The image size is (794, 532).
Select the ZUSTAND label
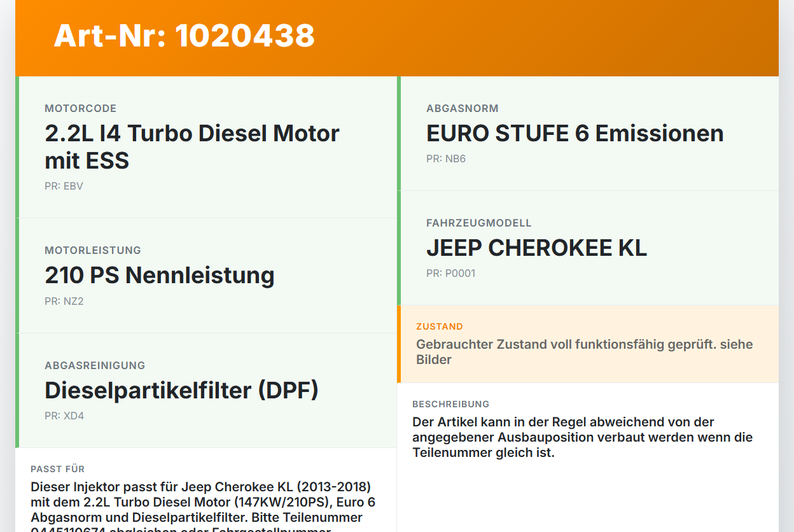[x=440, y=326]
